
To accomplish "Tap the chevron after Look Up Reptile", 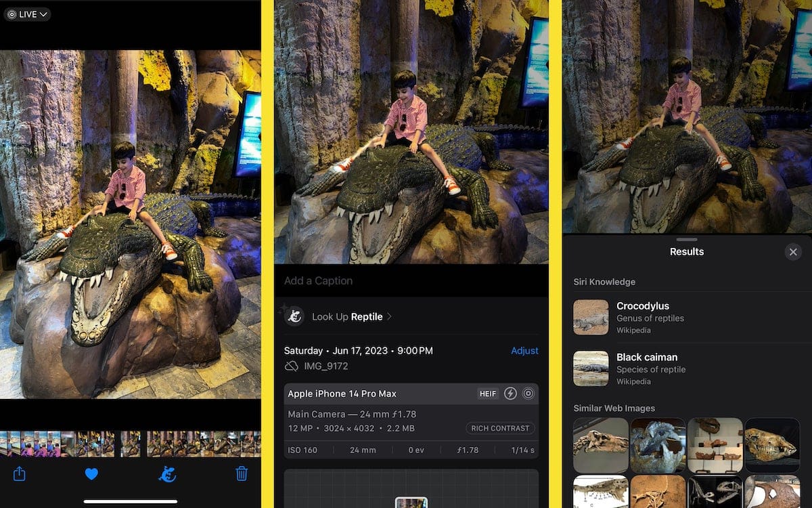I will pos(389,316).
